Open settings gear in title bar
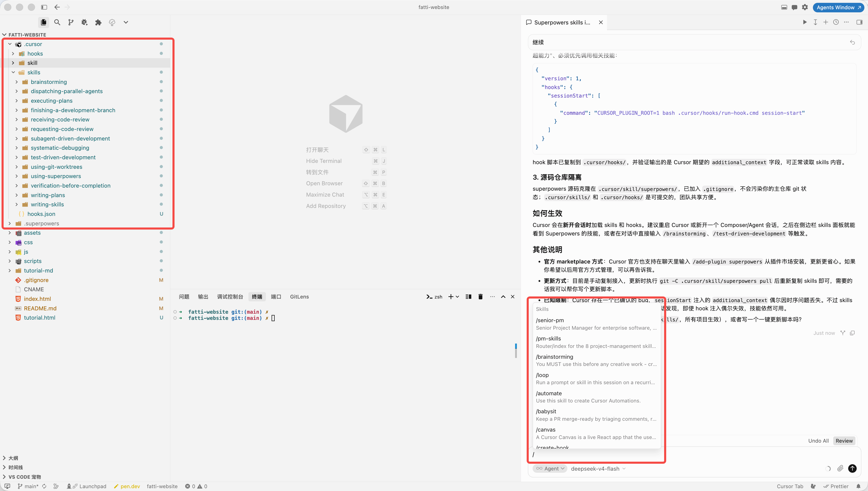This screenshot has height=491, width=868. point(805,7)
